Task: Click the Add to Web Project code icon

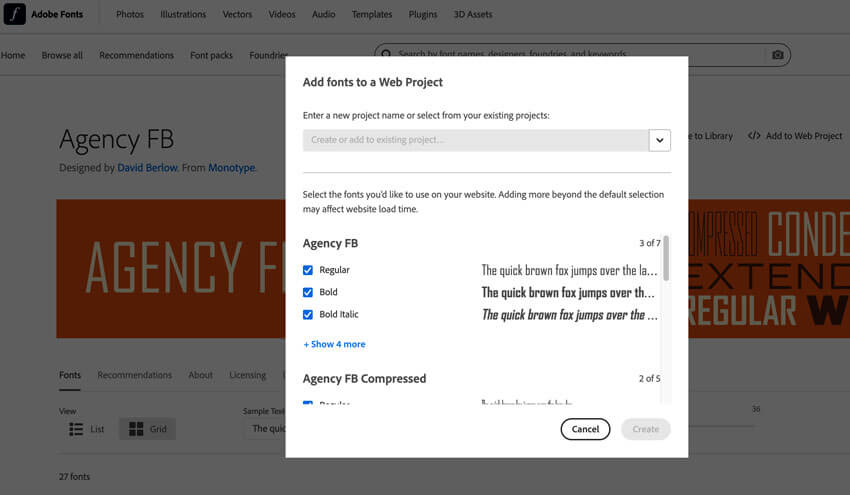Action: pos(754,136)
